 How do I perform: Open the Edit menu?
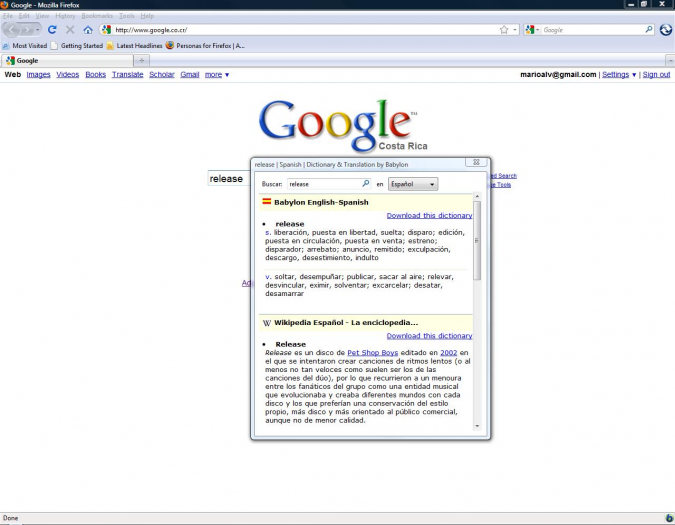point(24,16)
